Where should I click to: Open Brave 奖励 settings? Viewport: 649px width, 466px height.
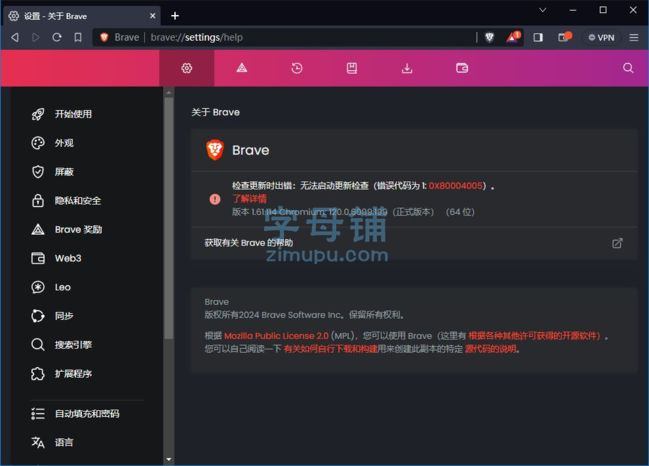(67, 230)
